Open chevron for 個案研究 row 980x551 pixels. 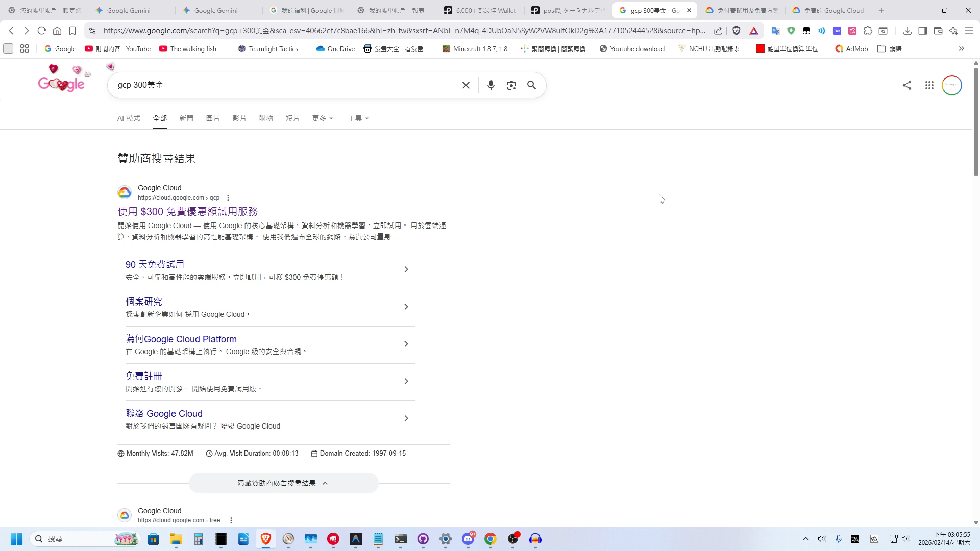406,307
